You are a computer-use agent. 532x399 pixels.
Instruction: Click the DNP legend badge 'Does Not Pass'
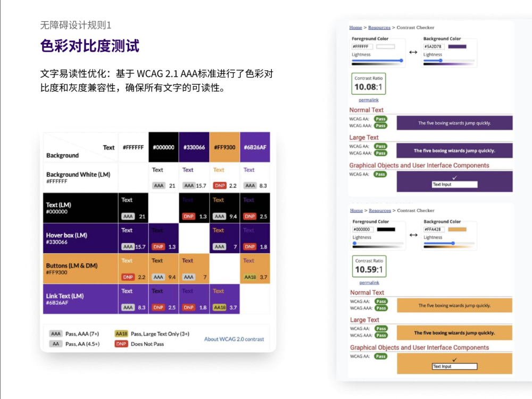(x=121, y=344)
